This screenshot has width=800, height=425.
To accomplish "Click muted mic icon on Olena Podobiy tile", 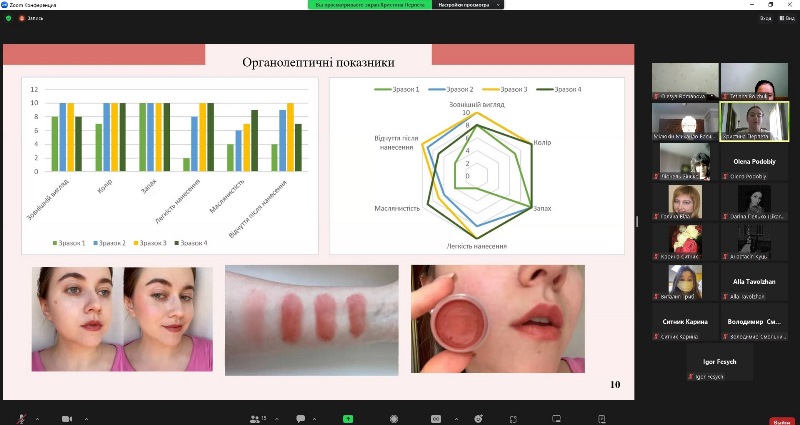I will 726,177.
